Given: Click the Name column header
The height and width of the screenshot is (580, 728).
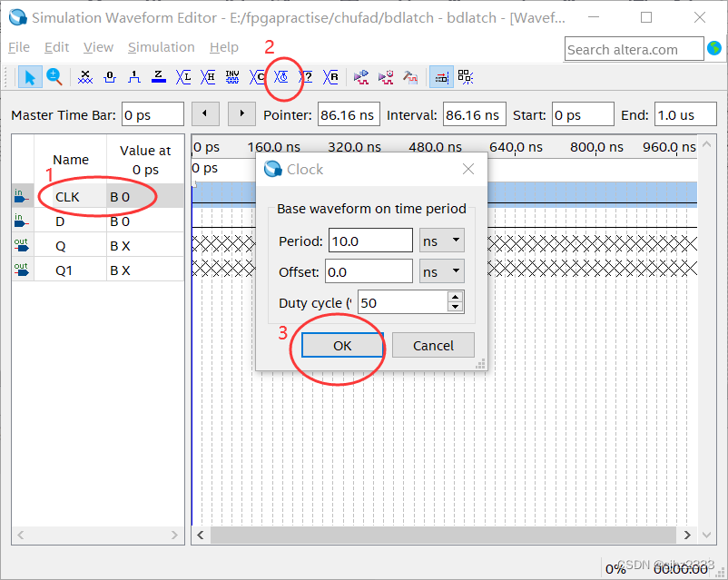Looking at the screenshot, I should (x=71, y=159).
